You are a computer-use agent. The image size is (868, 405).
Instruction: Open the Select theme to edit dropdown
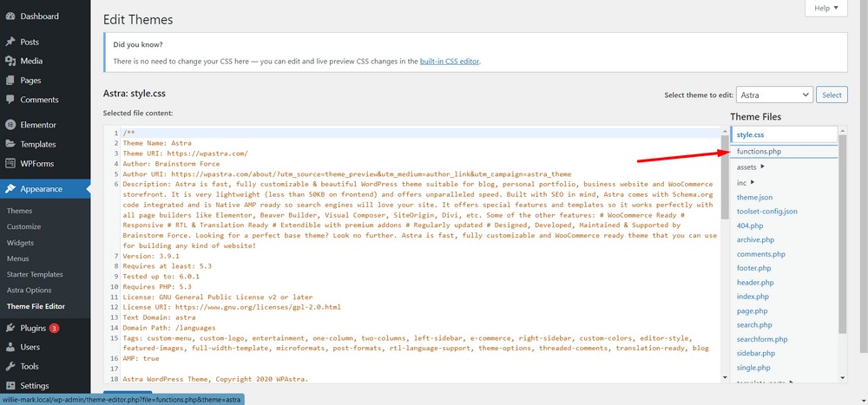pos(774,95)
